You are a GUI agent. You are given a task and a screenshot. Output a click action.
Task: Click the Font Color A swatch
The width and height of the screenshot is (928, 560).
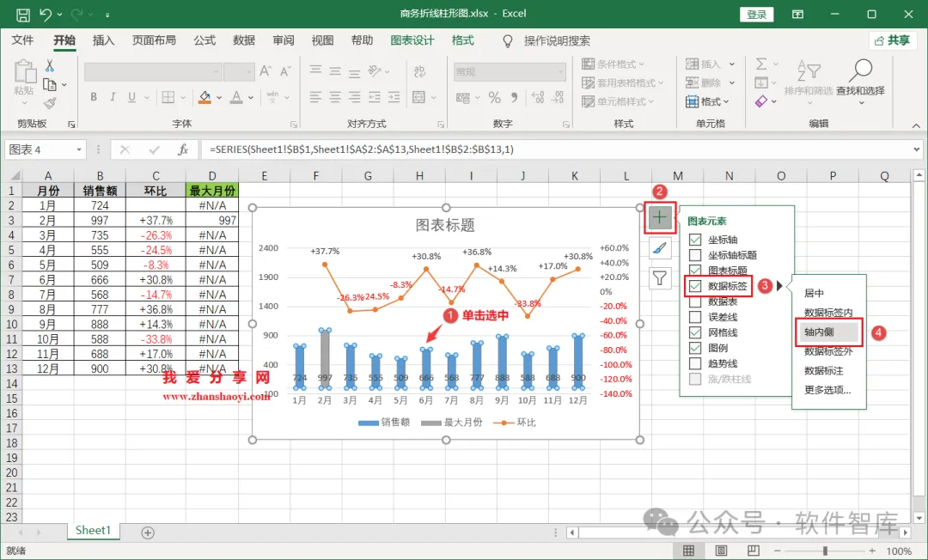point(236,97)
